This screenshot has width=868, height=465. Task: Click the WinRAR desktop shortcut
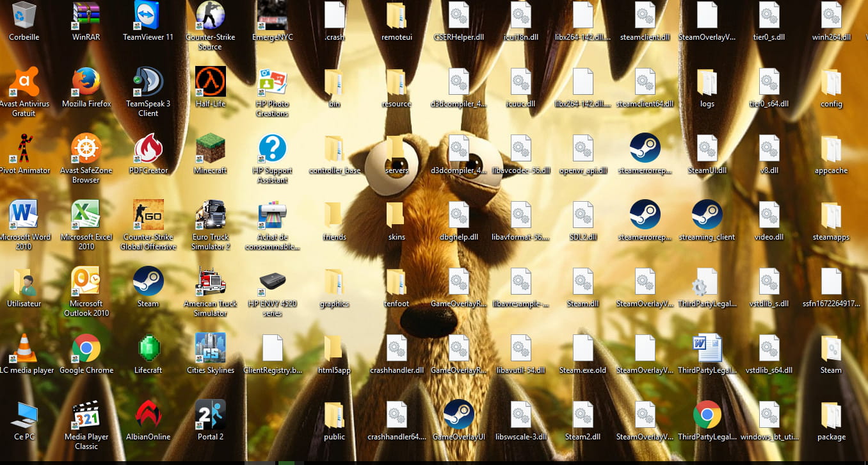86,15
